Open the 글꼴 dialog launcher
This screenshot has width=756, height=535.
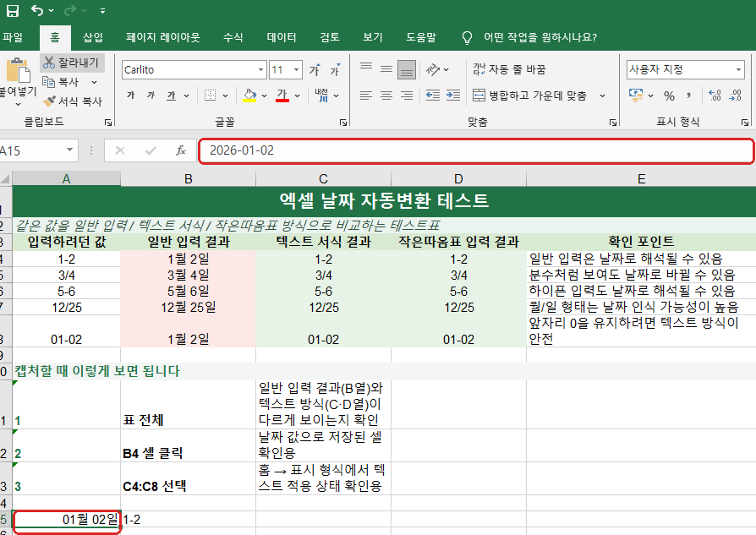coord(343,123)
